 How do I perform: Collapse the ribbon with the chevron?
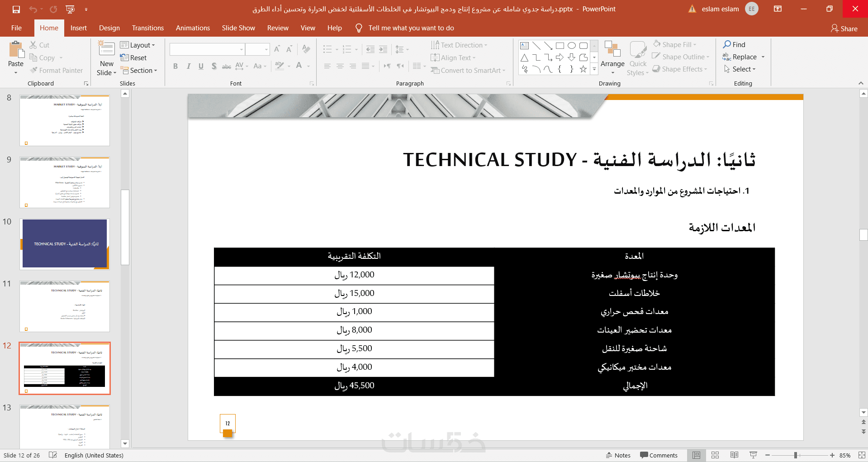coord(861,83)
